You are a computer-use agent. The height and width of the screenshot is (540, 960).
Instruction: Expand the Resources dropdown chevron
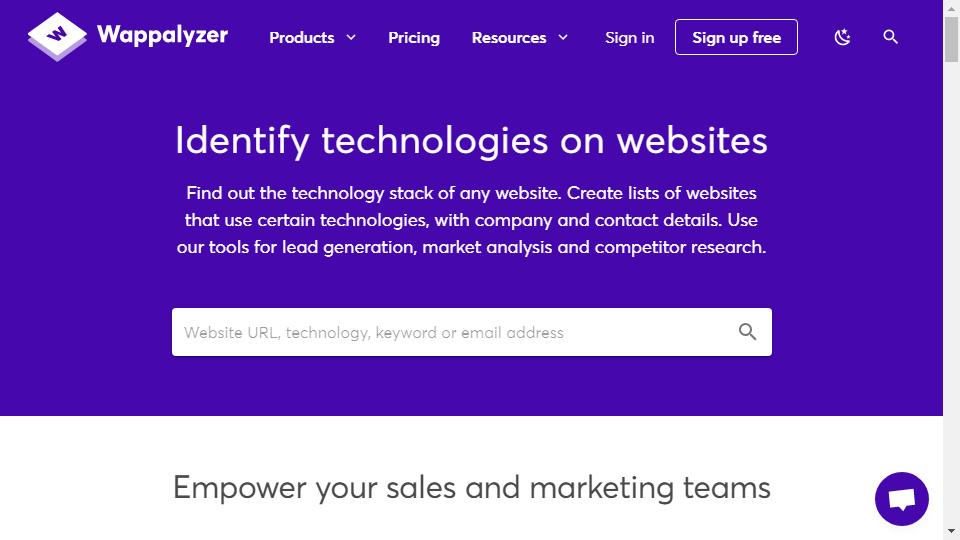563,37
